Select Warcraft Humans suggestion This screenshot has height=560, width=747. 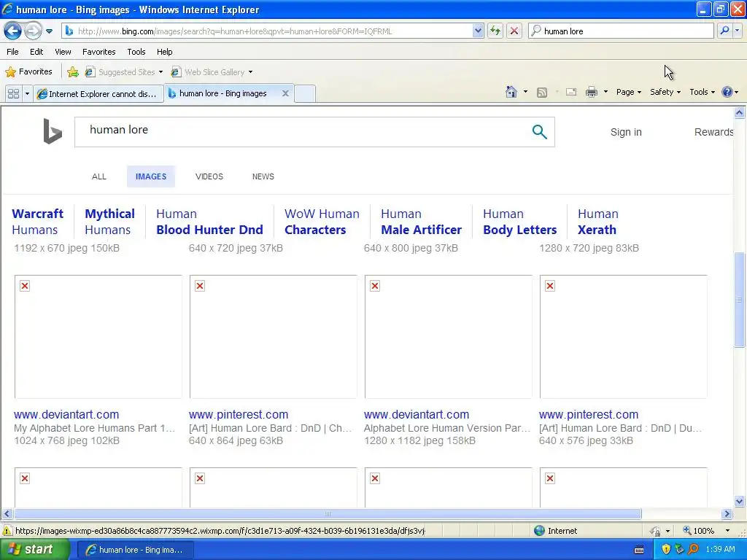pyautogui.click(x=38, y=222)
